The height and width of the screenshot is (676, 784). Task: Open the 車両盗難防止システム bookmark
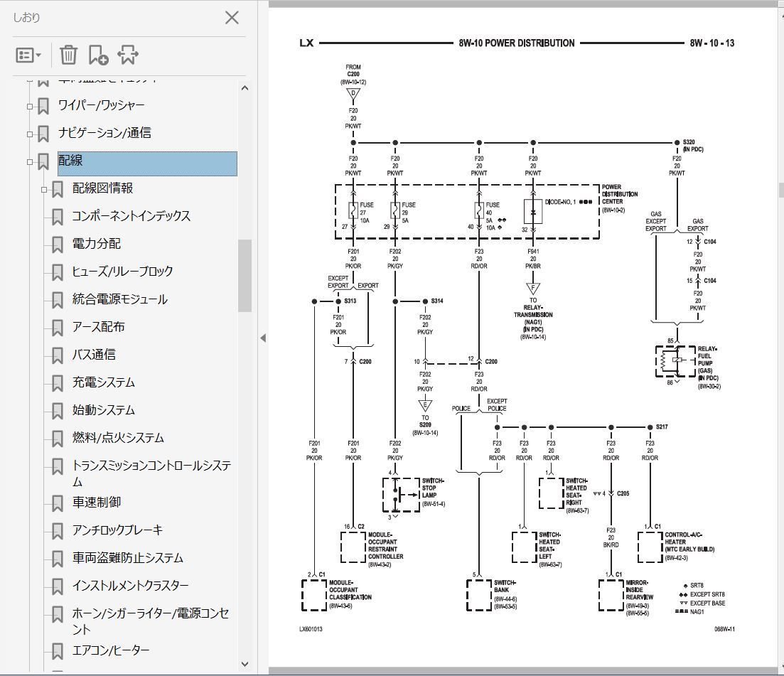pyautogui.click(x=127, y=558)
